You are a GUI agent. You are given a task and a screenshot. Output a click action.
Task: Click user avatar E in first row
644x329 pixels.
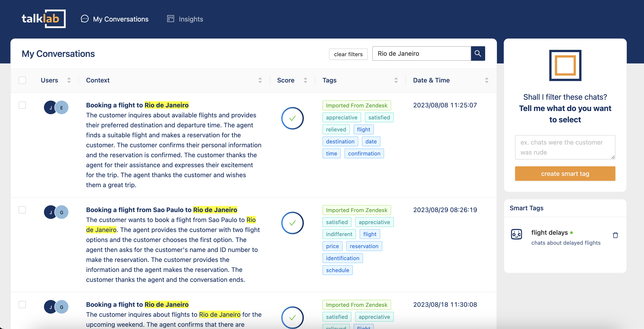tap(61, 107)
